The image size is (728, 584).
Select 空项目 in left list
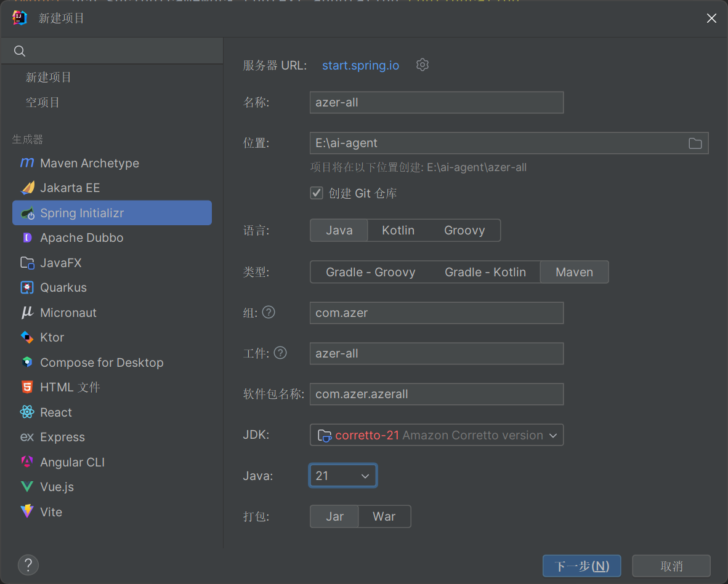pyautogui.click(x=42, y=102)
